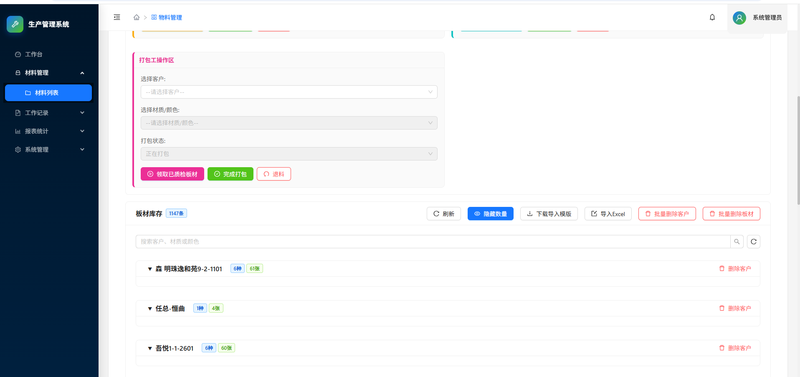The height and width of the screenshot is (377, 800).
Task: Click 删除客户 for 任总-恒曲
Action: click(735, 308)
